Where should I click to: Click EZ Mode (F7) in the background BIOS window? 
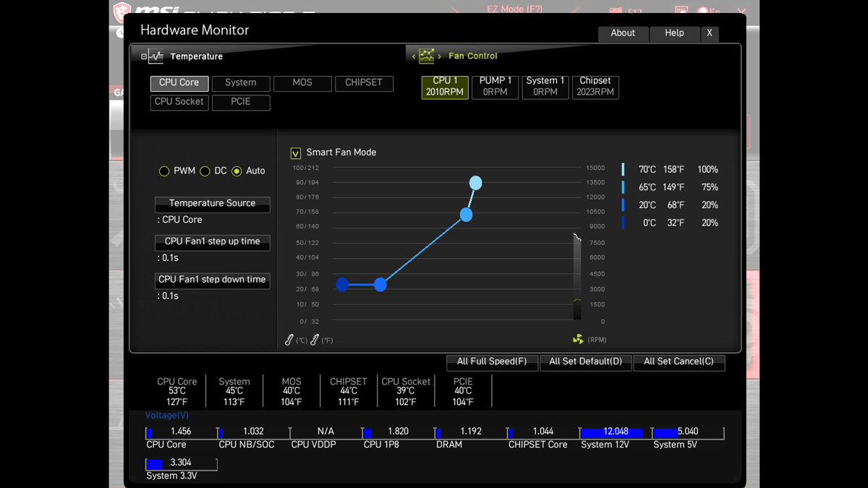[514, 9]
